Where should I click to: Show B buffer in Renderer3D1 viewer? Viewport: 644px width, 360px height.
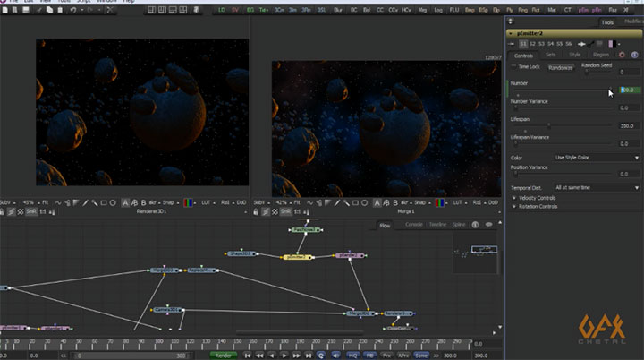pyautogui.click(x=143, y=202)
